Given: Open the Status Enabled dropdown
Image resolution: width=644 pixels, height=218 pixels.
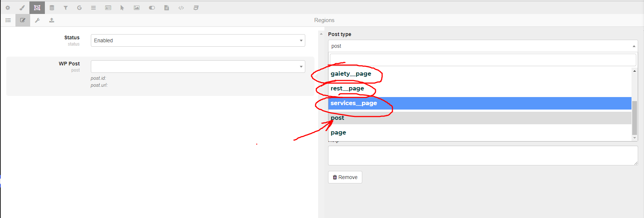Looking at the screenshot, I should pyautogui.click(x=198, y=40).
